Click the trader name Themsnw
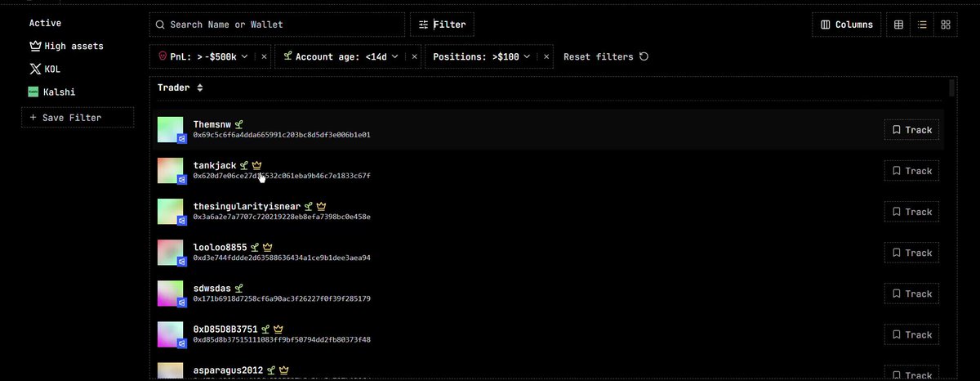The width and height of the screenshot is (980, 381). coord(212,124)
